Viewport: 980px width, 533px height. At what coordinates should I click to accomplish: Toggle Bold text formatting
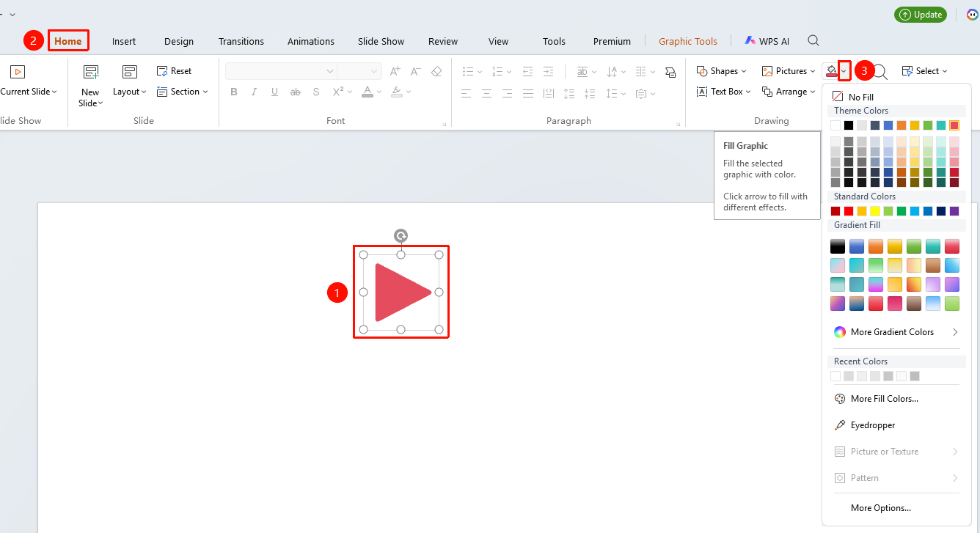[x=234, y=92]
